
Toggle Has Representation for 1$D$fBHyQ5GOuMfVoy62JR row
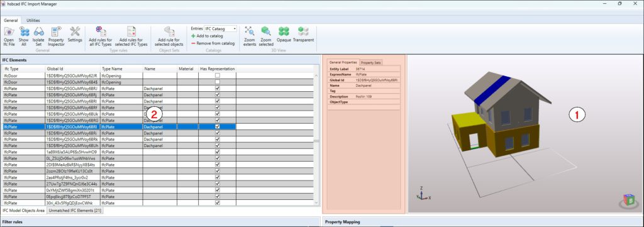217,75
